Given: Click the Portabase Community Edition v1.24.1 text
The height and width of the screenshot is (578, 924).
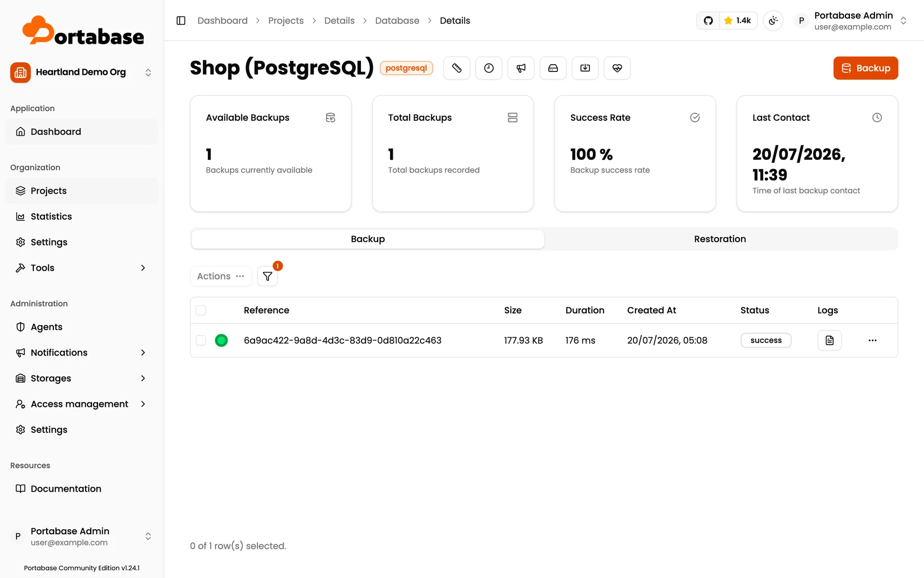Looking at the screenshot, I should click(82, 568).
